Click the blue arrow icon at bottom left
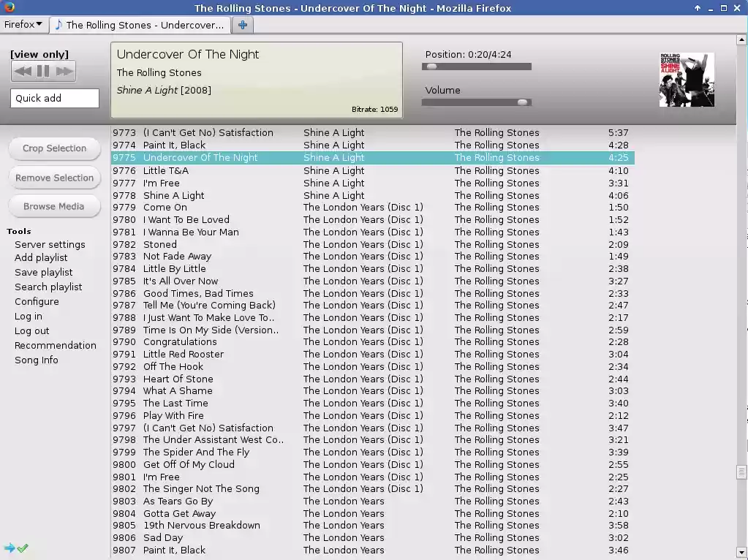748x560 pixels. 10,548
